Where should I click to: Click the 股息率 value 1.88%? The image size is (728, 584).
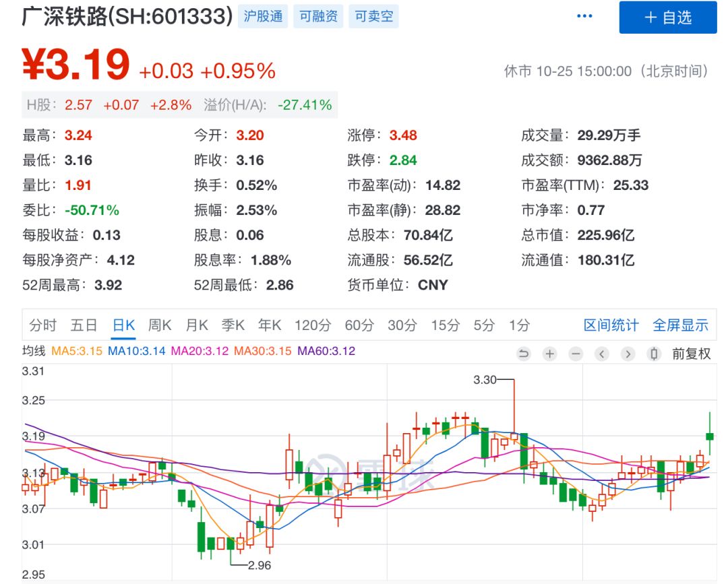click(271, 260)
